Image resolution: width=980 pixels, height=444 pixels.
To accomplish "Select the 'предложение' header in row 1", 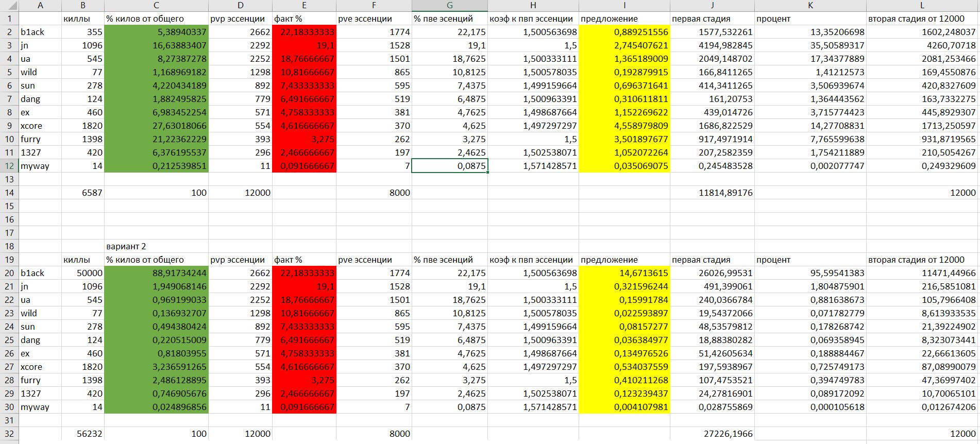I will (x=624, y=19).
